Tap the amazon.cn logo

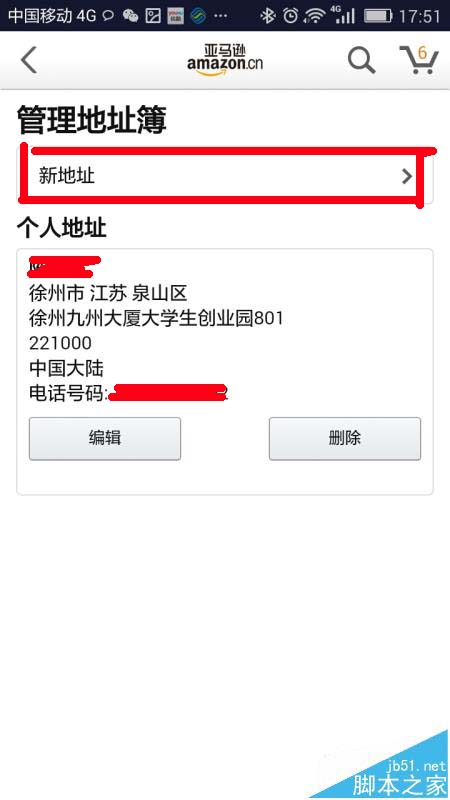(225, 59)
